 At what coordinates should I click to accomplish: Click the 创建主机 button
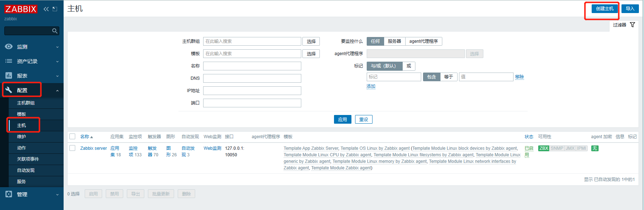pos(605,9)
